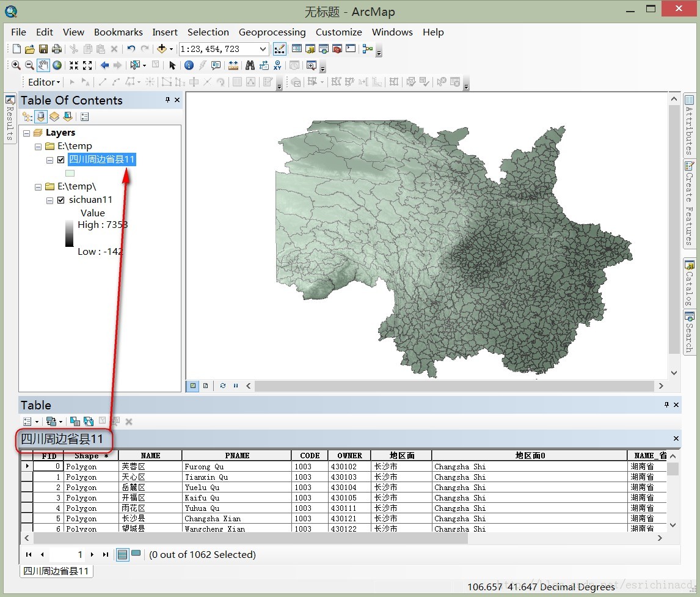This screenshot has height=597, width=700.
Task: Open Related Tables dropdown
Action: click(54, 421)
